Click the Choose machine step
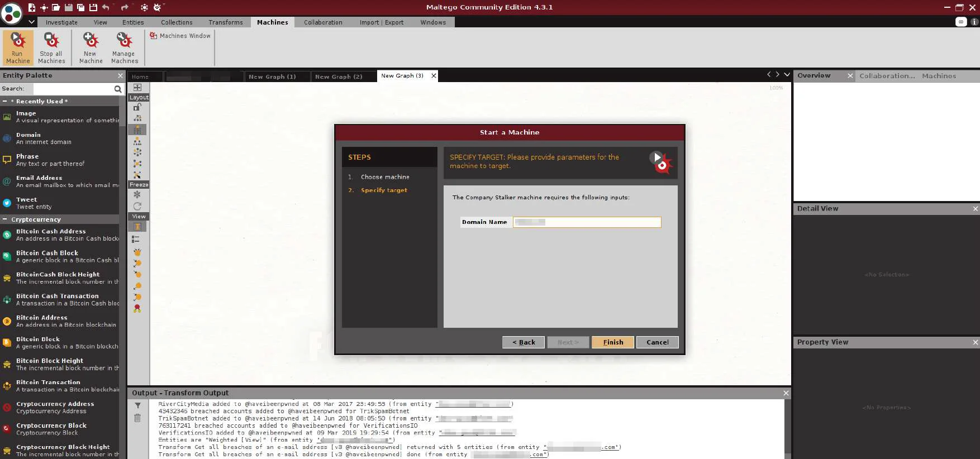Viewport: 980px width, 459px height. coord(385,177)
